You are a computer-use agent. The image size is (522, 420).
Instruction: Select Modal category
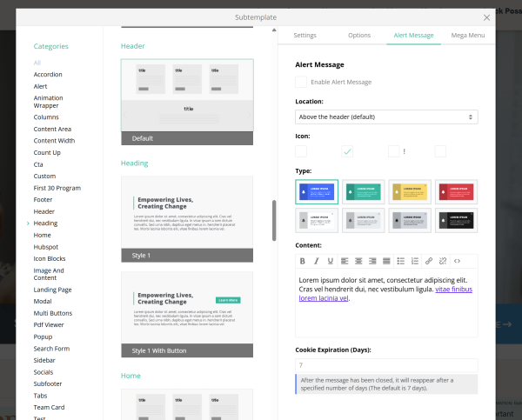[x=43, y=302]
